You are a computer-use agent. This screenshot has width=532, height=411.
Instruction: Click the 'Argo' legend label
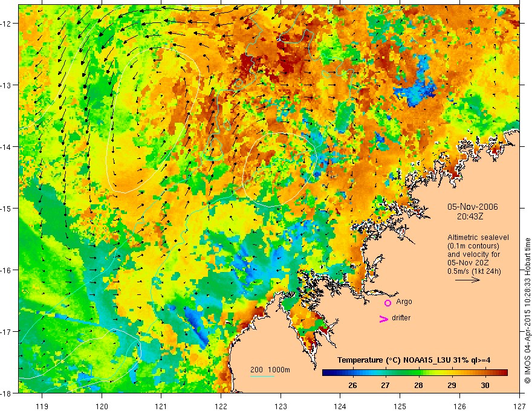(x=404, y=302)
